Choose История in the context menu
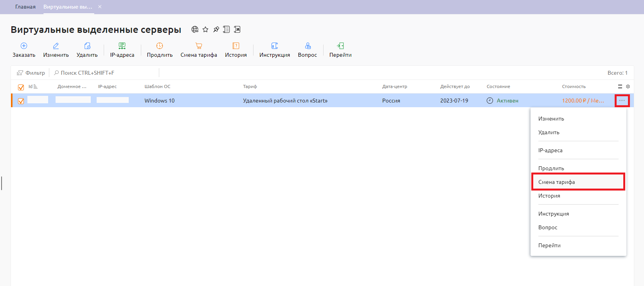The width and height of the screenshot is (644, 286). click(x=578, y=196)
